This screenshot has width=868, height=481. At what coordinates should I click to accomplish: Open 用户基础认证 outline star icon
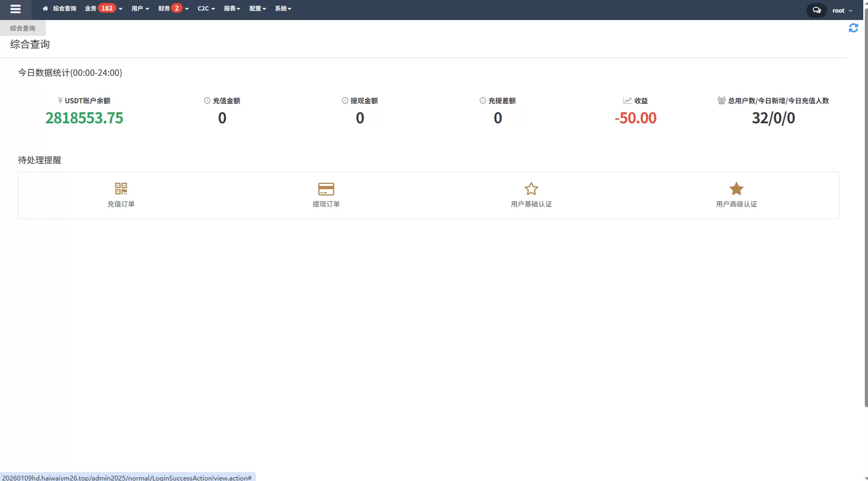pyautogui.click(x=531, y=189)
